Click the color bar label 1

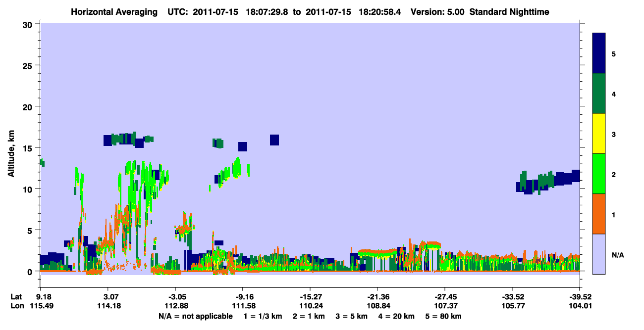pos(614,215)
